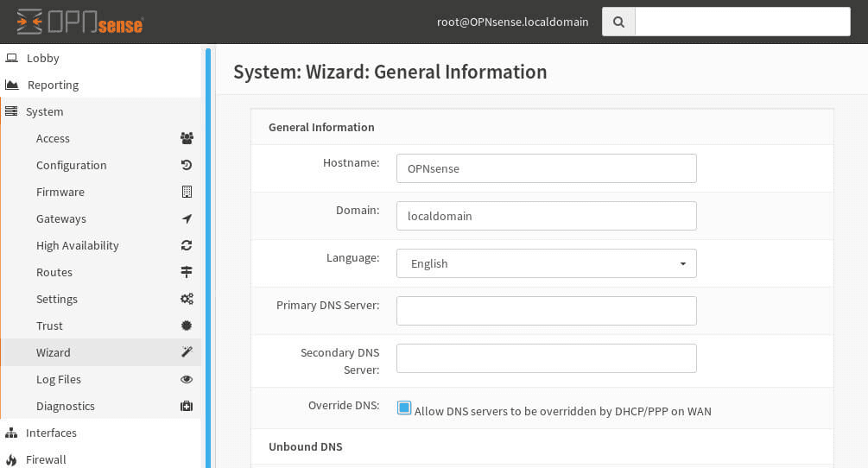Collapse the System menu section
868x468 pixels.
click(44, 111)
